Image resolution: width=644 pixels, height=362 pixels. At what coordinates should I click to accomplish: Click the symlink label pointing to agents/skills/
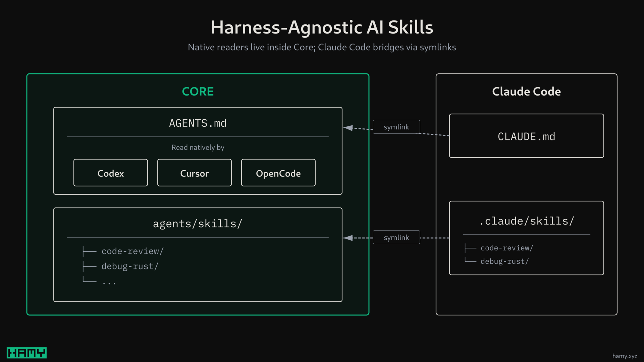click(x=396, y=237)
